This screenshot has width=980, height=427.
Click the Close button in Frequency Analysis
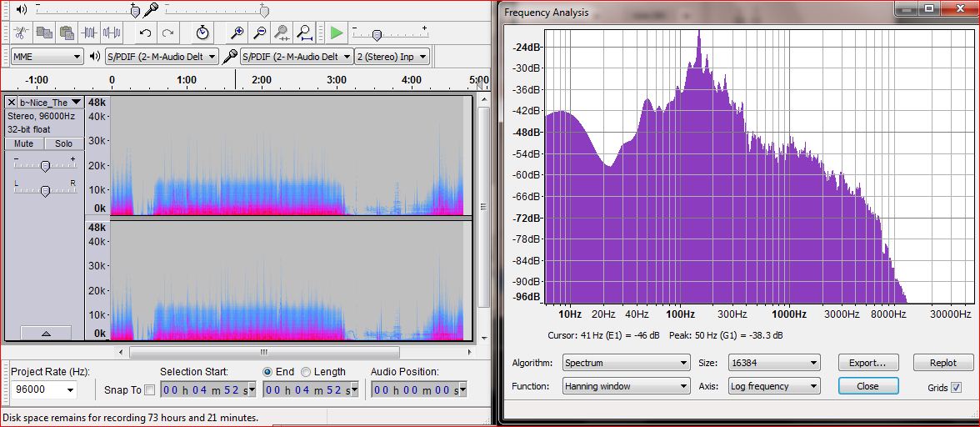point(868,386)
